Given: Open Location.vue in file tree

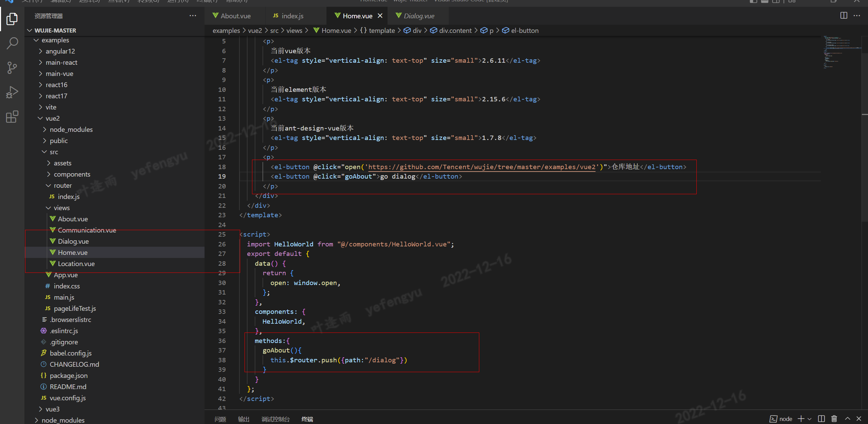Looking at the screenshot, I should click(x=76, y=264).
